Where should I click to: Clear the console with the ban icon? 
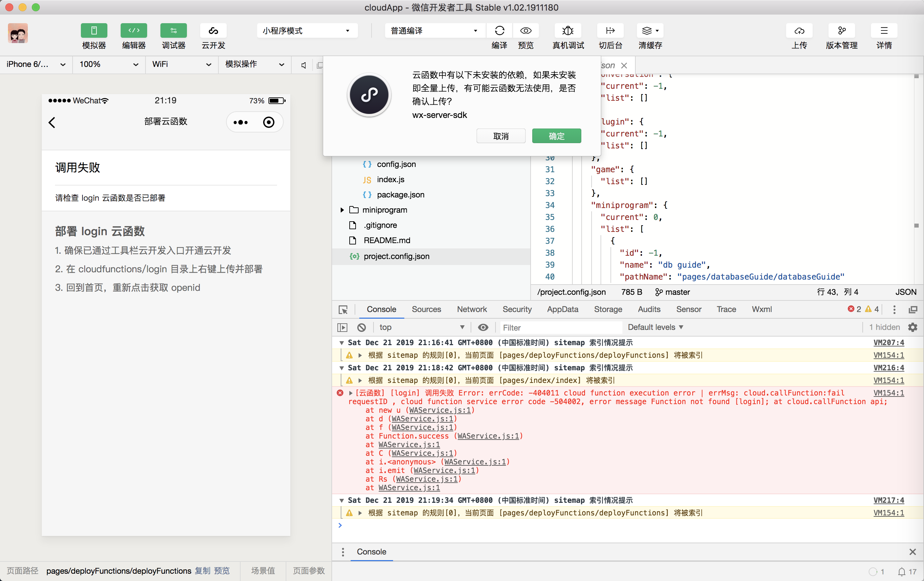362,328
